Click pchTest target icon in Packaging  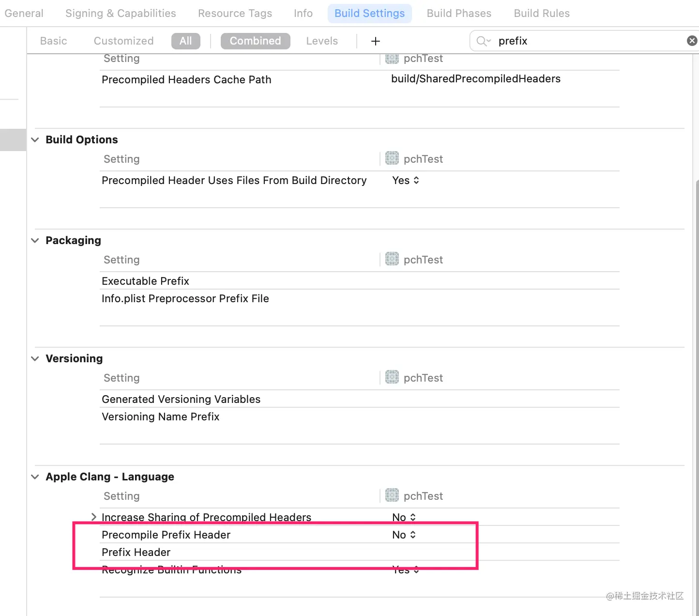pos(392,259)
